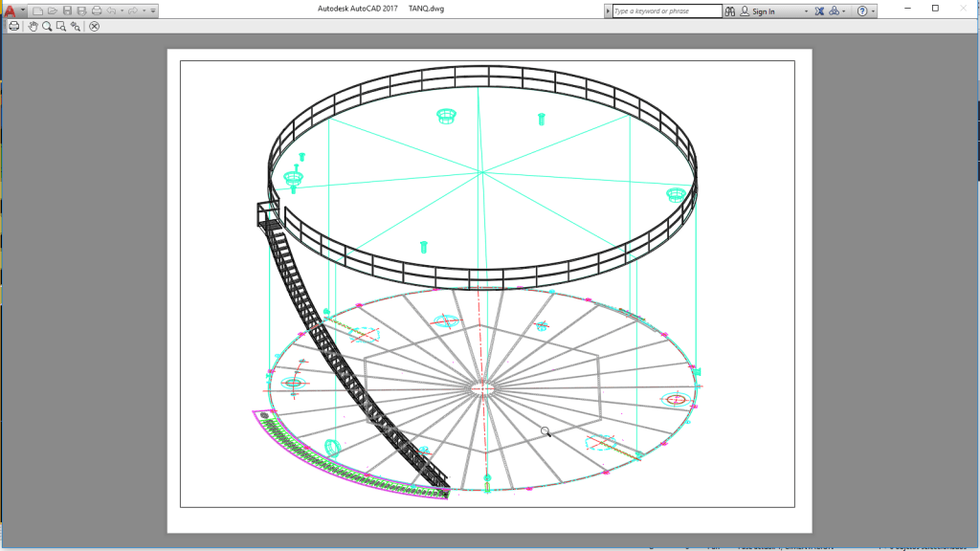Open the AutoCAD application menu (red A)
This screenshot has height=551, width=980.
[10, 11]
